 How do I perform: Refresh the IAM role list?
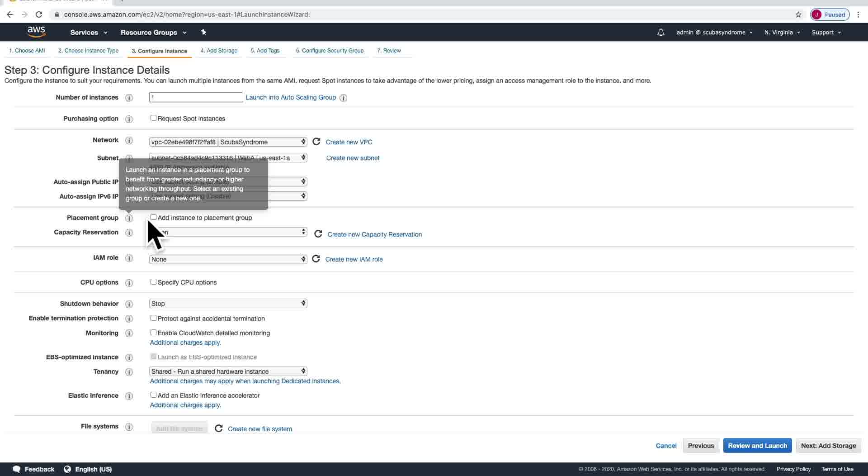point(316,259)
